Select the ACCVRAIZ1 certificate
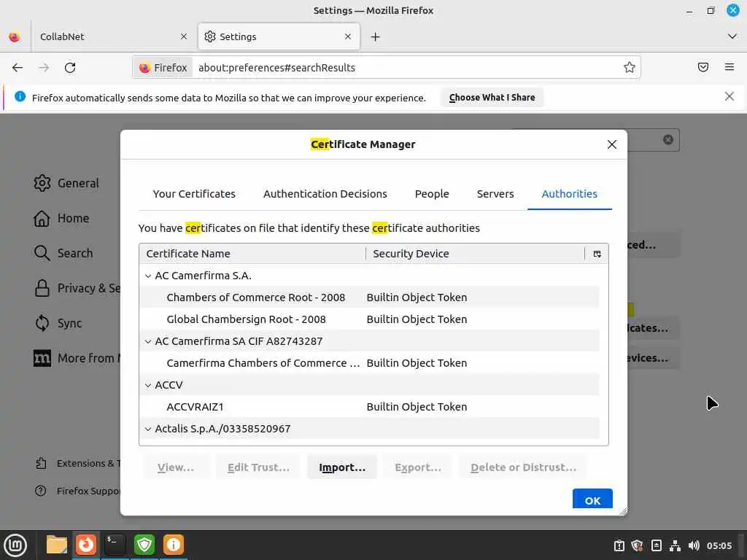Image resolution: width=747 pixels, height=560 pixels. 369,407
